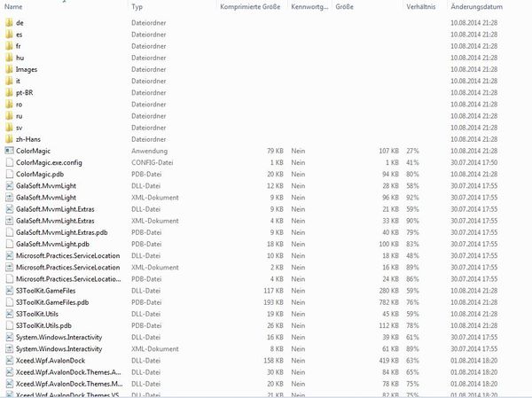Click the 'ColorMagic.exe.config' file name

click(49, 162)
